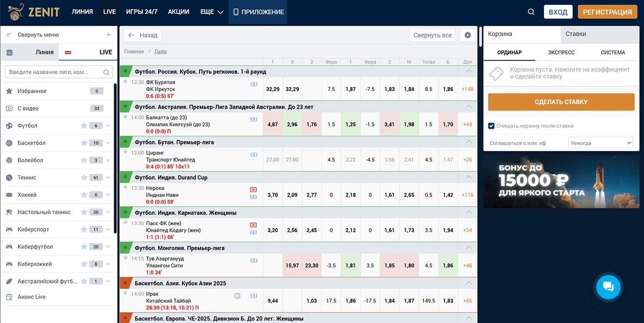
Task: Favorite the Балкатта match with star
Action: (x=126, y=117)
